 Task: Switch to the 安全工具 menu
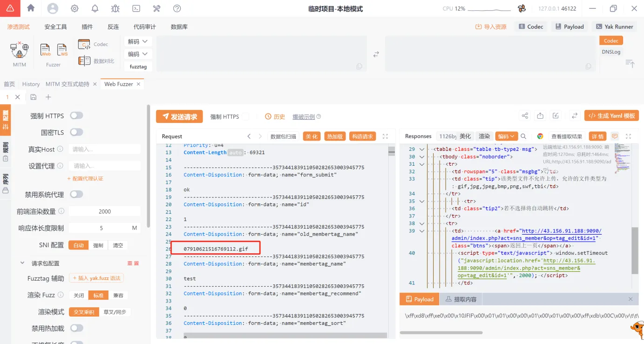(x=56, y=27)
